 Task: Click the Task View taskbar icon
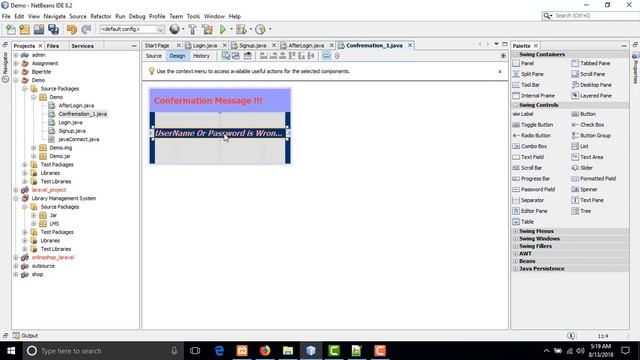pos(195,351)
